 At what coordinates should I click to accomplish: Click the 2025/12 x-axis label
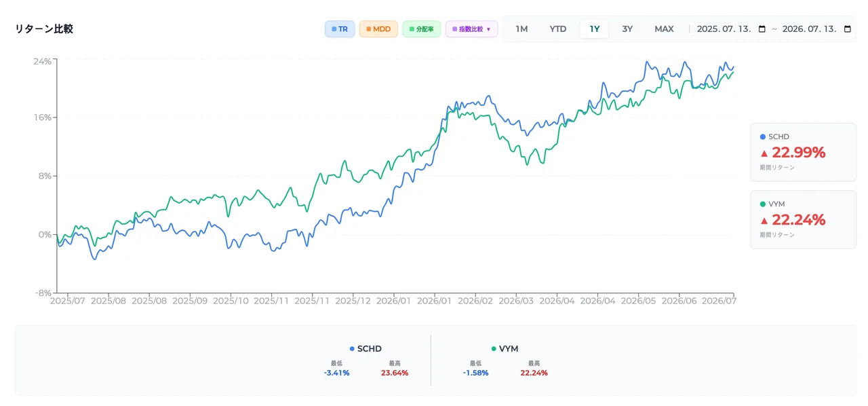(x=353, y=300)
